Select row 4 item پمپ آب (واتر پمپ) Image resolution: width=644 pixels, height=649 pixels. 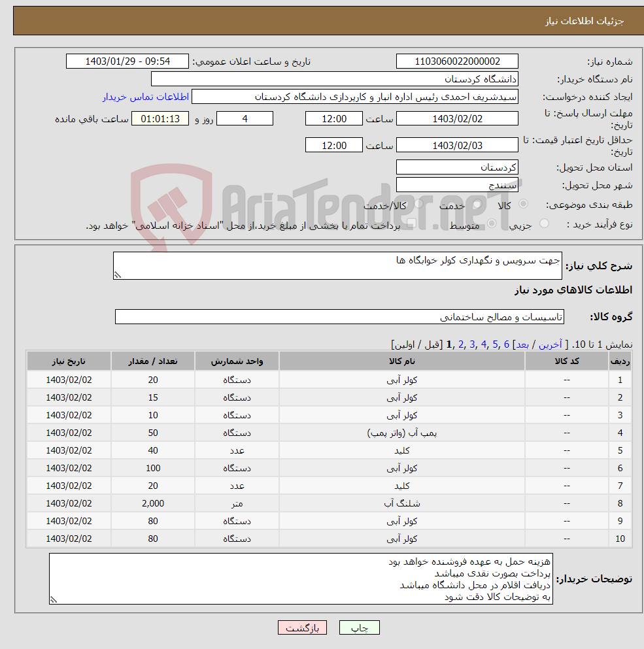pos(401,433)
